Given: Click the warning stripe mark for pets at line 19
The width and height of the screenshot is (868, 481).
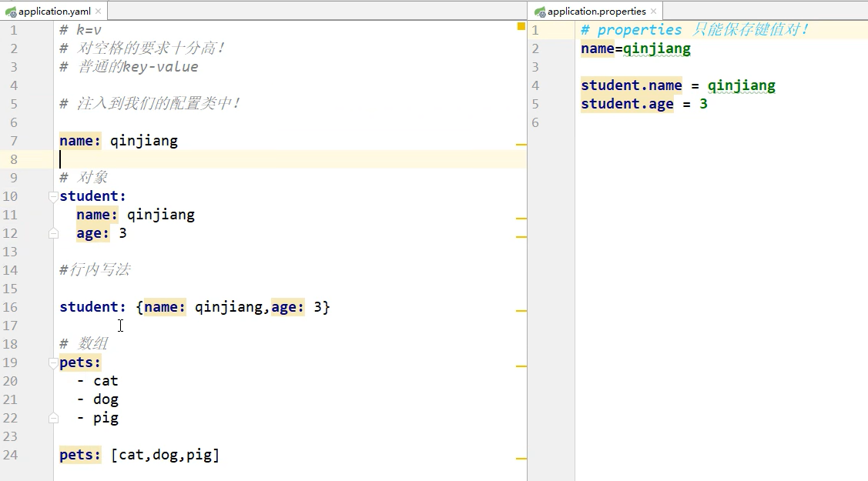Looking at the screenshot, I should [x=521, y=366].
